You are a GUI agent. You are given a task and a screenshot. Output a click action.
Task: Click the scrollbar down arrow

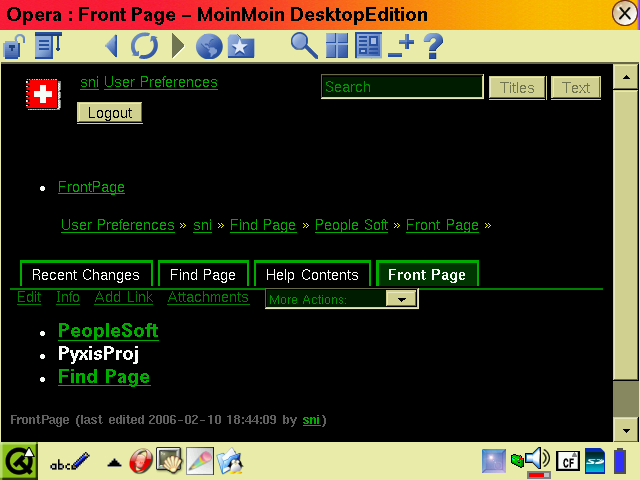click(x=625, y=429)
